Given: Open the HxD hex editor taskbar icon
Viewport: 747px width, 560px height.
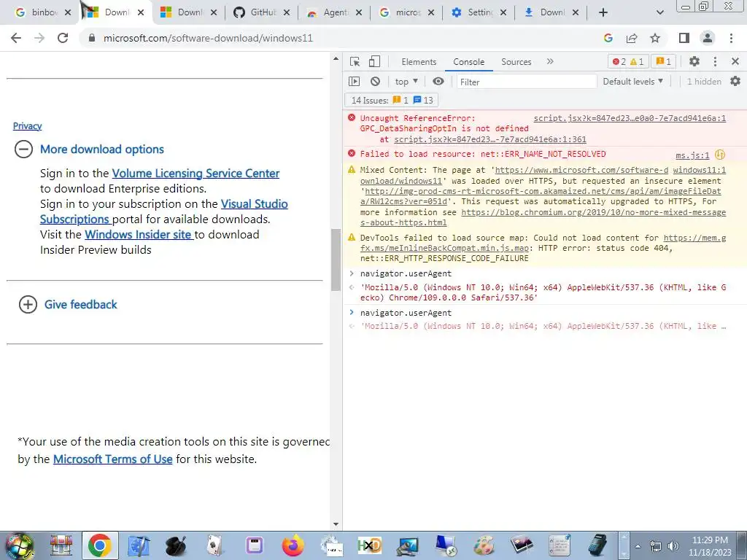Looking at the screenshot, I should 370,545.
